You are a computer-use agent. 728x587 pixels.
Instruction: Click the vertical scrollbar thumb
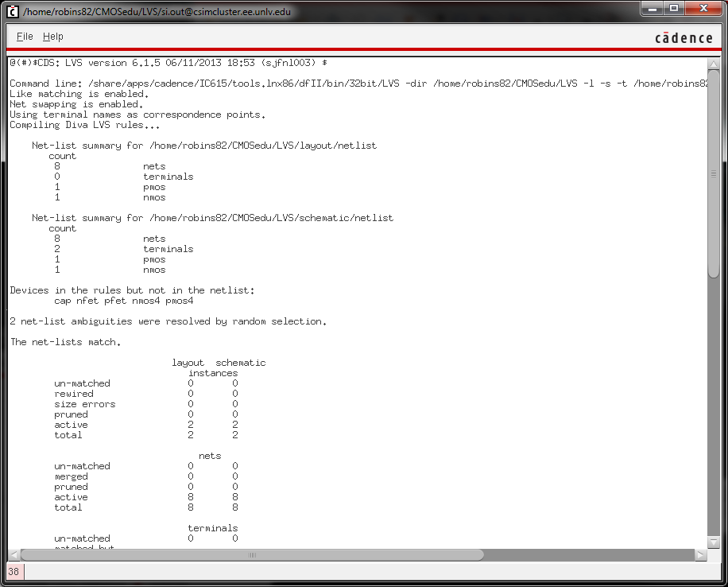pos(714,173)
